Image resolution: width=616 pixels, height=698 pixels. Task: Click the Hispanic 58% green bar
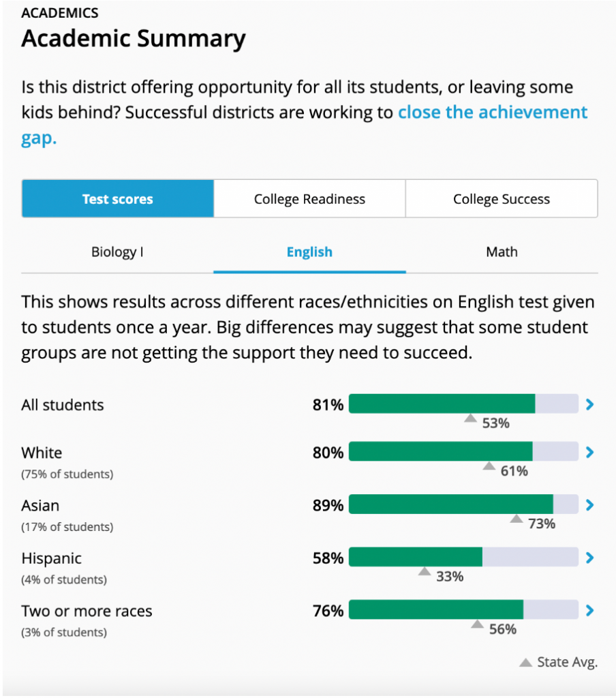(x=416, y=558)
